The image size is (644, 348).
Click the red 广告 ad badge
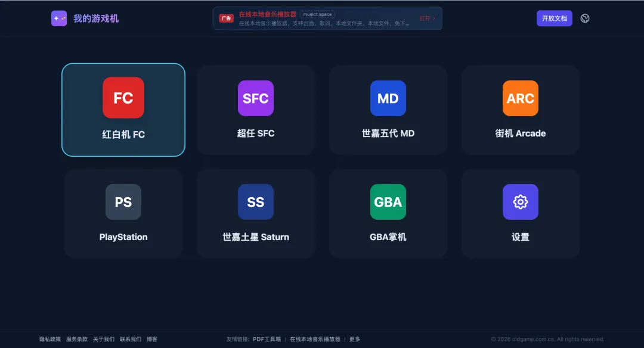[x=227, y=18]
